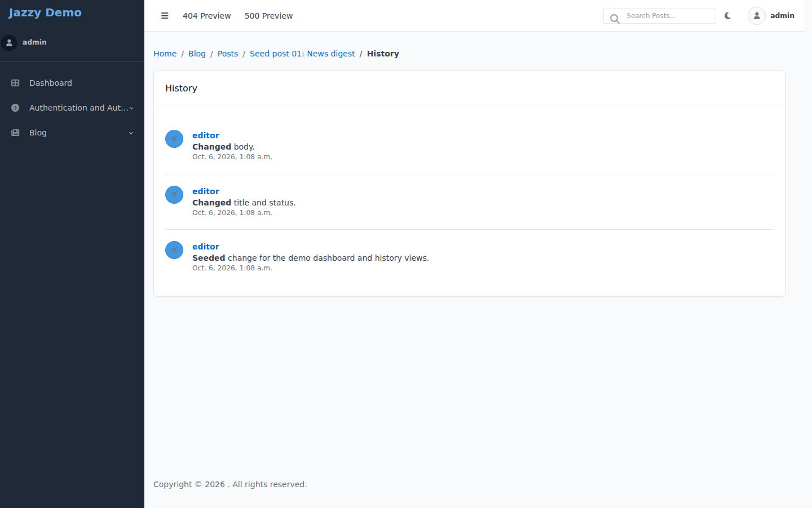Open the 500 Preview page
The image size is (812, 508).
point(268,16)
